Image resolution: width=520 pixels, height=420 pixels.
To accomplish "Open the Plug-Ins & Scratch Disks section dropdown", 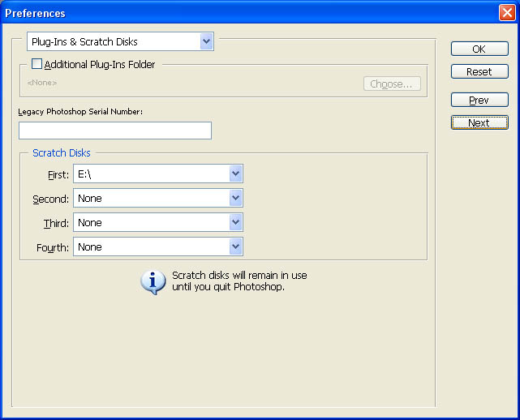I will coord(120,41).
